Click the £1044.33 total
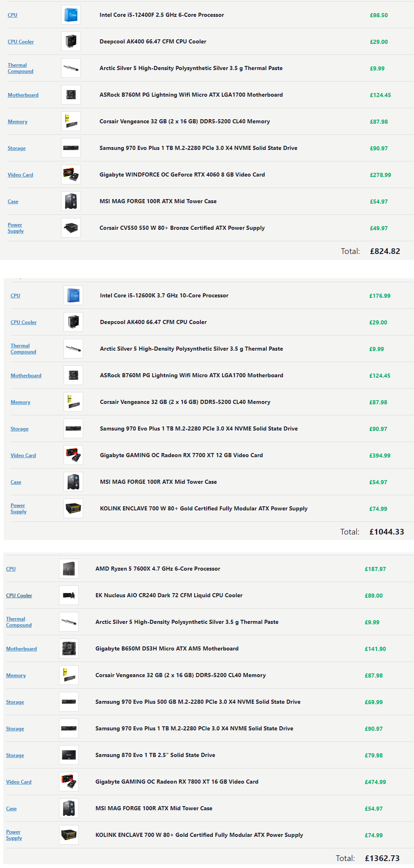The image size is (414, 868). pos(387,532)
